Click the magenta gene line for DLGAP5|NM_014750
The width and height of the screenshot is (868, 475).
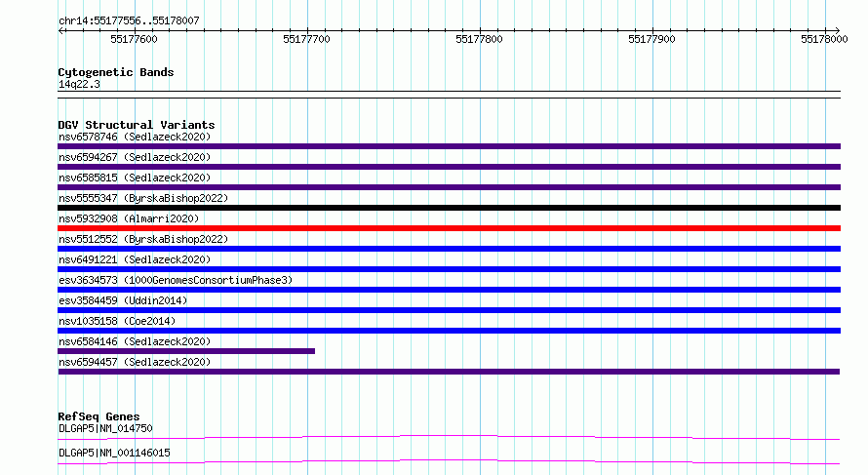tap(449, 438)
